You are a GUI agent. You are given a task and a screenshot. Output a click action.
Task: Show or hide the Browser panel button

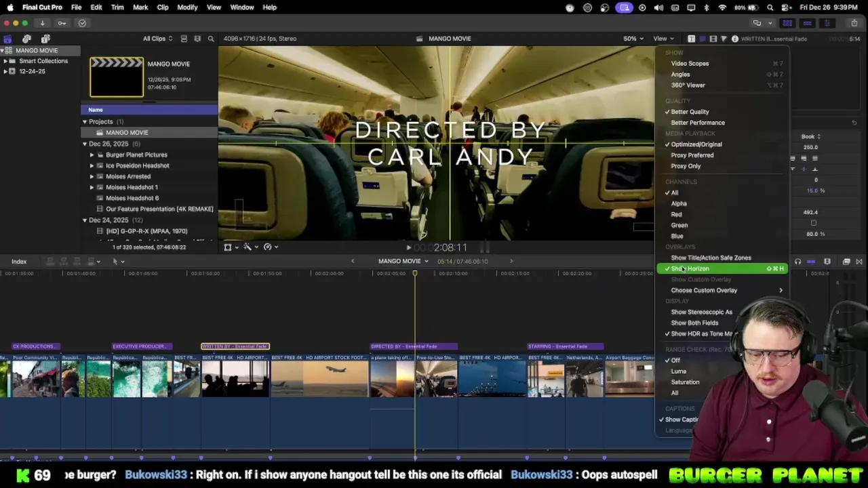[787, 23]
